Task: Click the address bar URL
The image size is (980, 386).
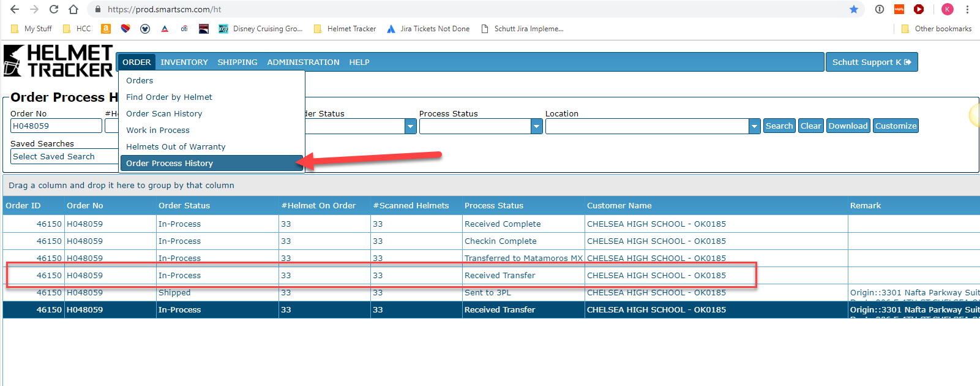Action: click(165, 9)
